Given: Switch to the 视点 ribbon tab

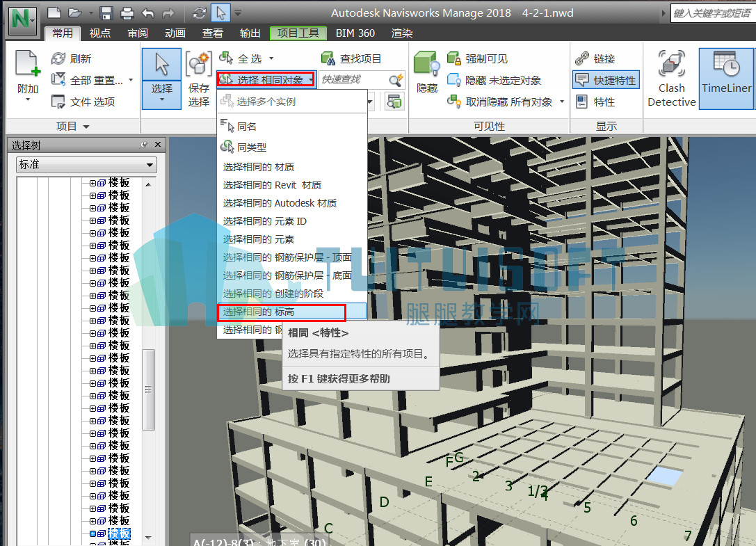Looking at the screenshot, I should tap(100, 33).
